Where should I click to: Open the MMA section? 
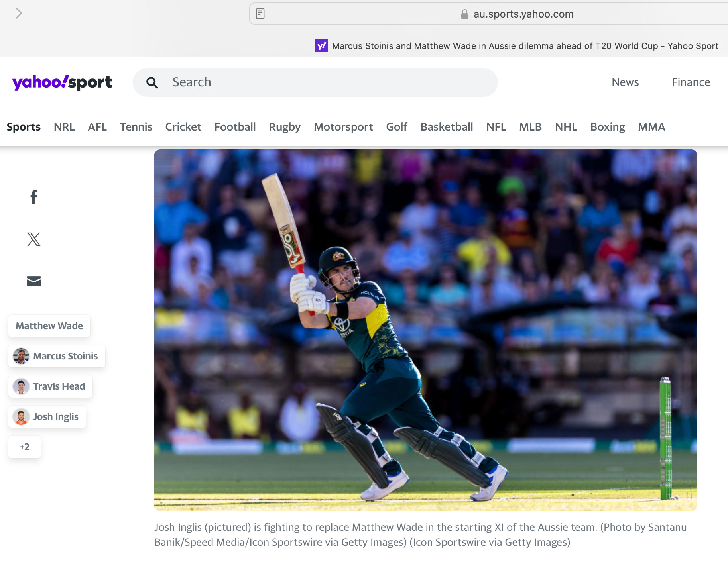tap(651, 127)
